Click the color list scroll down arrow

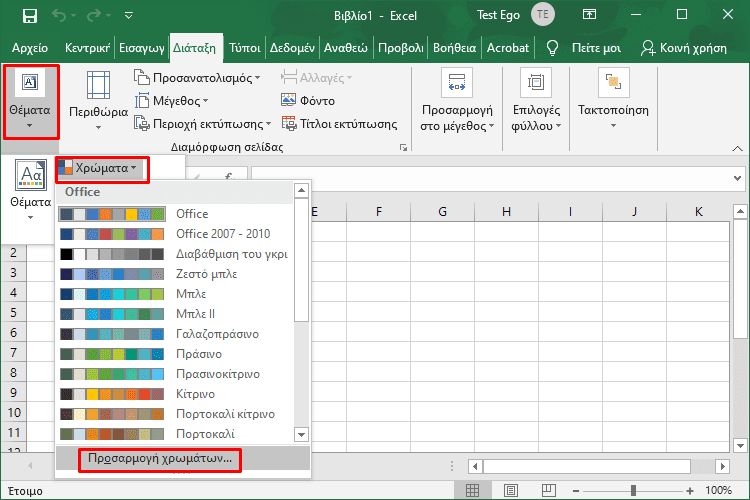[x=301, y=435]
